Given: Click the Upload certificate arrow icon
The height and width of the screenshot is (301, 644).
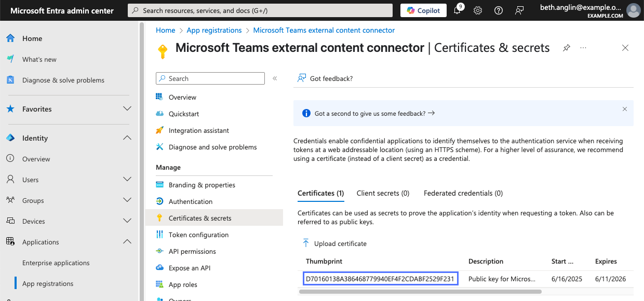Looking at the screenshot, I should pyautogui.click(x=305, y=243).
